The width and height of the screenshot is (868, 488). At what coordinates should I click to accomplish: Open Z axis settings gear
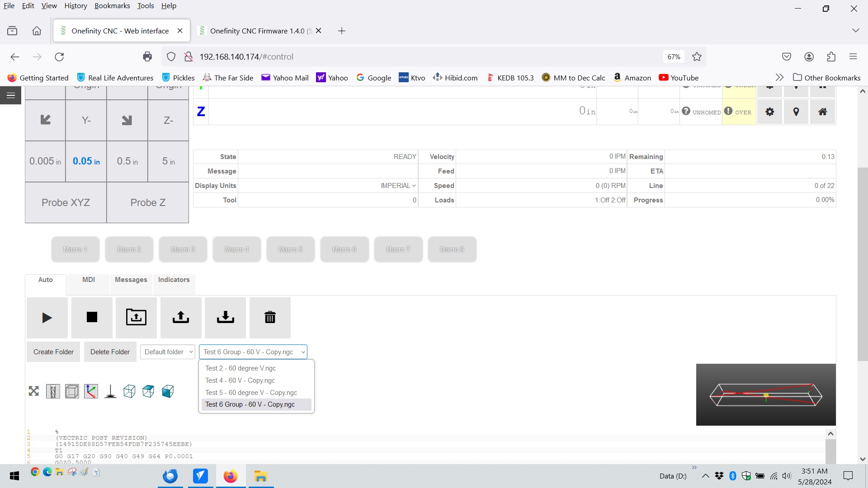click(x=769, y=112)
